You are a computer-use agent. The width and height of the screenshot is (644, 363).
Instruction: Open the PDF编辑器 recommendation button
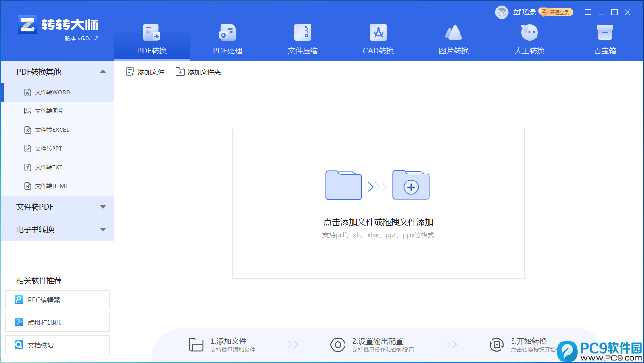[57, 300]
